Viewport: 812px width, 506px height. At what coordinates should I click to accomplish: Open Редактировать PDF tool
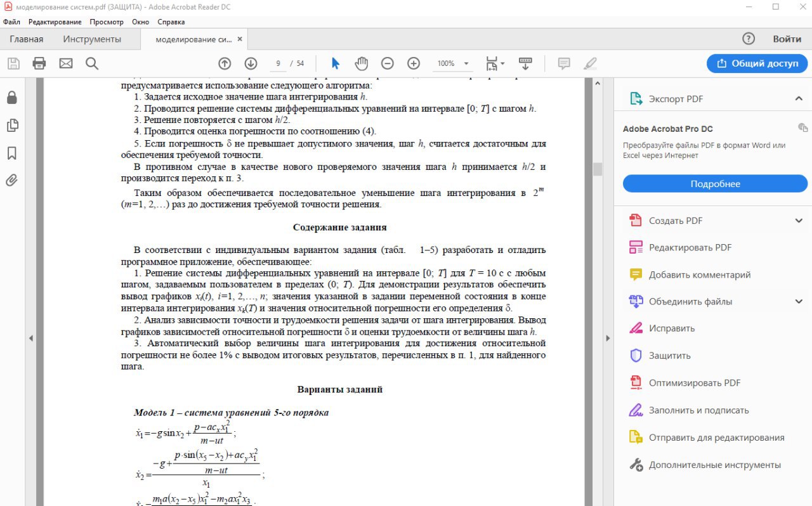click(x=690, y=247)
